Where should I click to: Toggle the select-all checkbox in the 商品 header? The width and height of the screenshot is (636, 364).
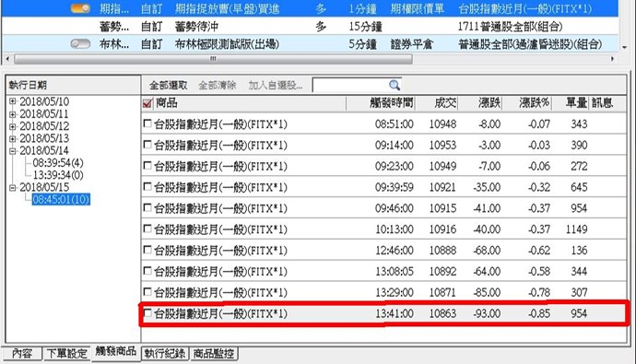point(147,103)
